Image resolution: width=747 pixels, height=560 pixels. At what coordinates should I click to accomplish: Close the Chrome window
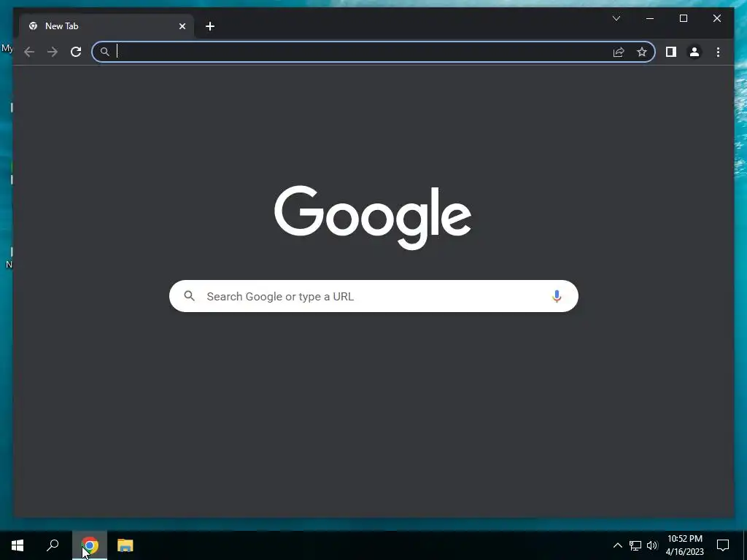pos(716,18)
